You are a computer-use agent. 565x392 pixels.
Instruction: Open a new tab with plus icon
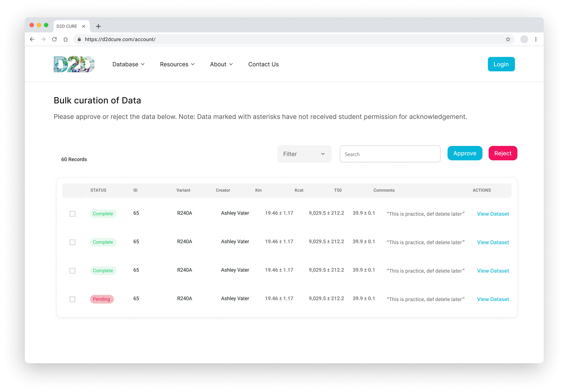click(x=98, y=26)
